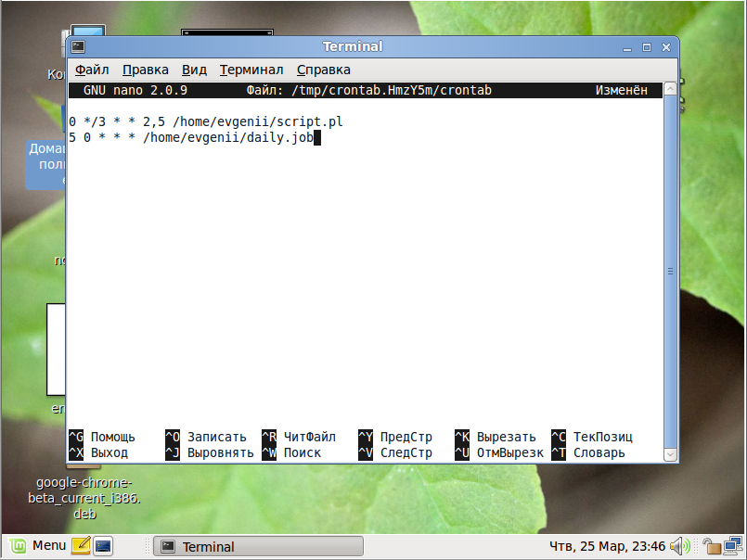Open the Правка menu
The width and height of the screenshot is (747, 560).
point(146,70)
